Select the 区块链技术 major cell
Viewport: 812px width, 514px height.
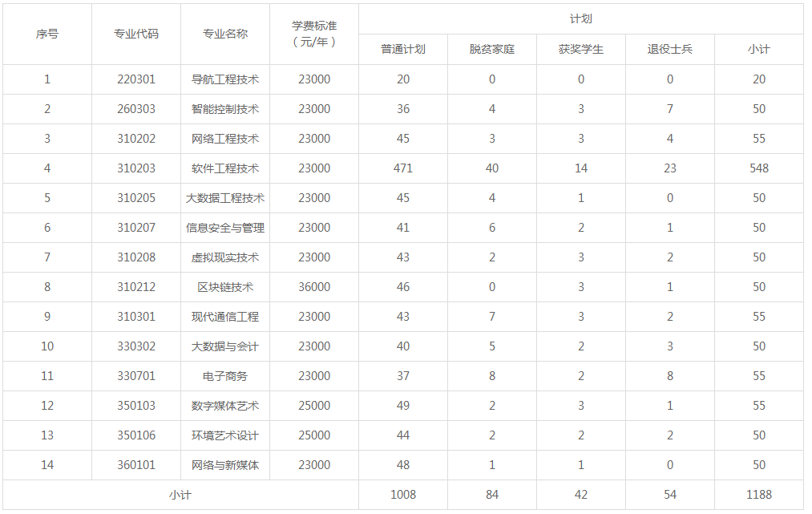(x=225, y=287)
